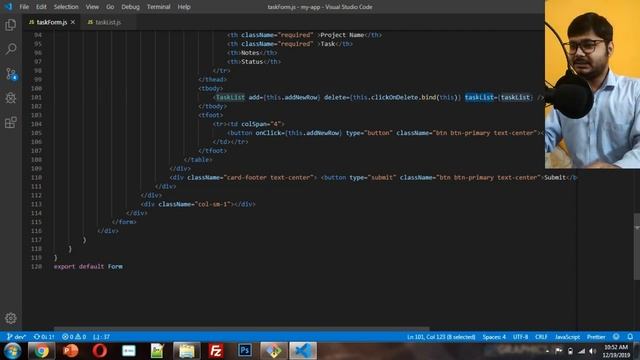The width and height of the screenshot is (640, 360).
Task: Click the TaskList tag on line 101
Action: pos(230,97)
